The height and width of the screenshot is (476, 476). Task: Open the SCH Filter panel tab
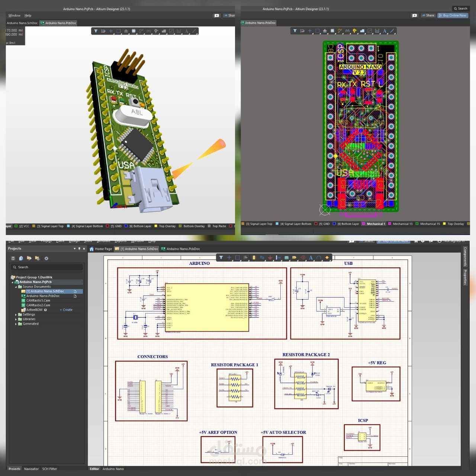[x=49, y=469]
